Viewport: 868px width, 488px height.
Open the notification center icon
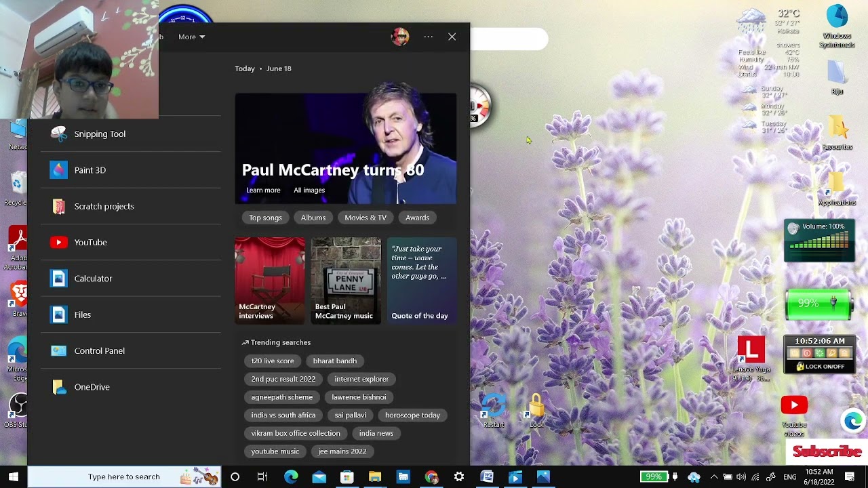tap(850, 477)
